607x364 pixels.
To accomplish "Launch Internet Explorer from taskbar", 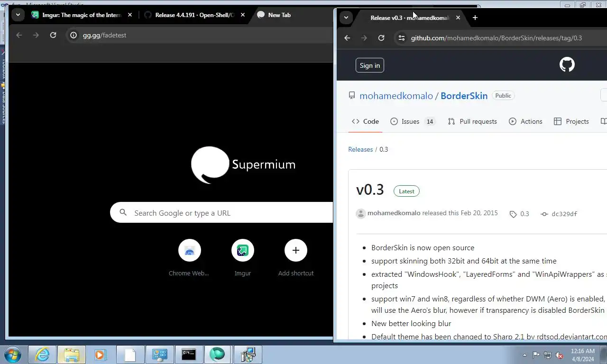I will tap(43, 355).
